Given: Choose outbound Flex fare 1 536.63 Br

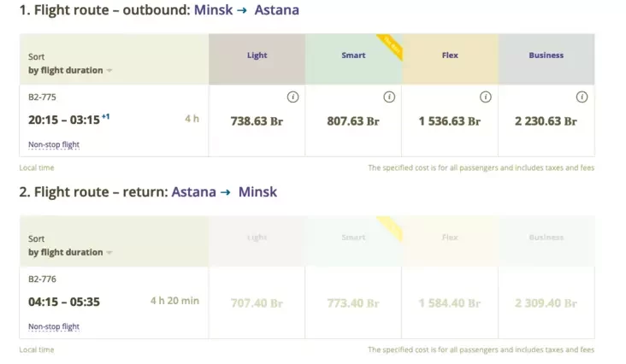Looking at the screenshot, I should [450, 121].
